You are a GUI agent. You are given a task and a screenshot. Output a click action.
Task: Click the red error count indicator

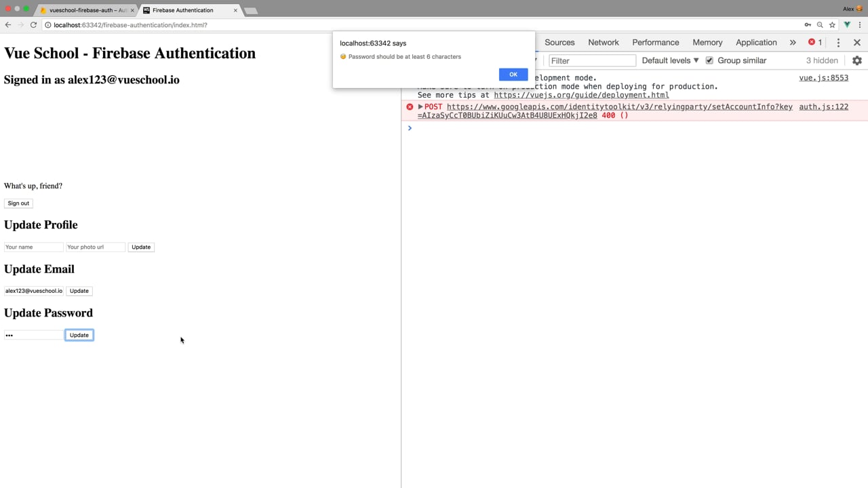click(815, 42)
